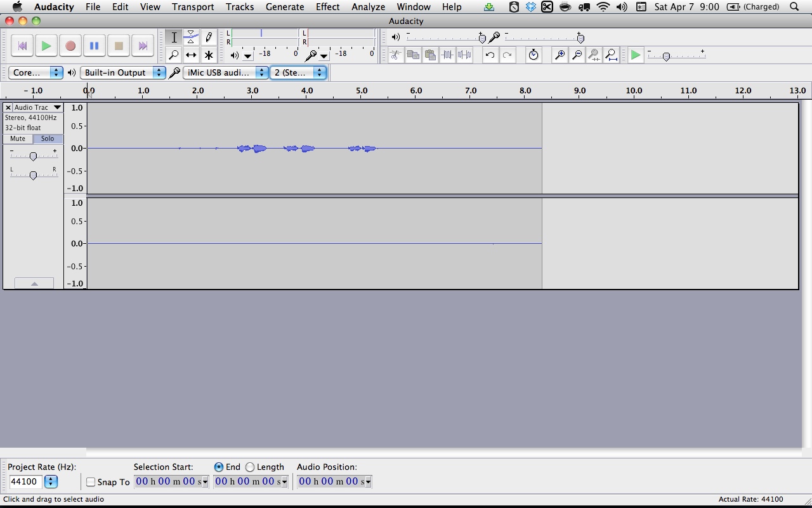Open the Core Audio host dropdown
812x508 pixels.
(36, 72)
